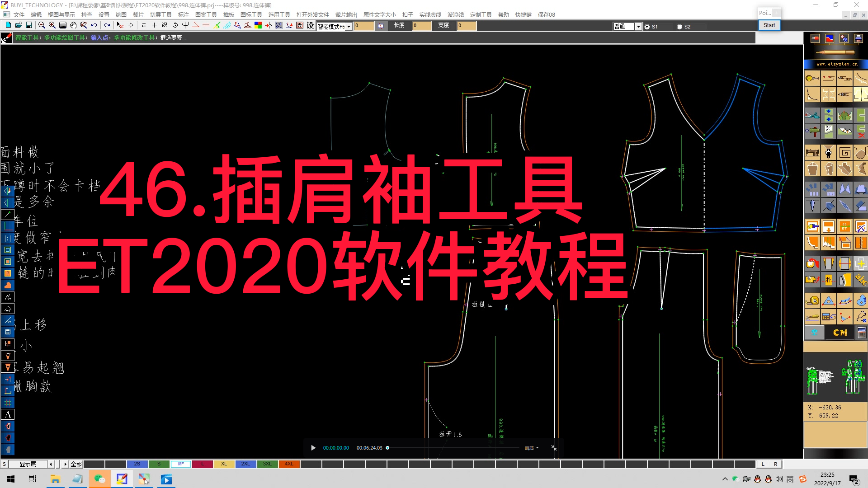Select the spiral square tool icon

click(844, 153)
